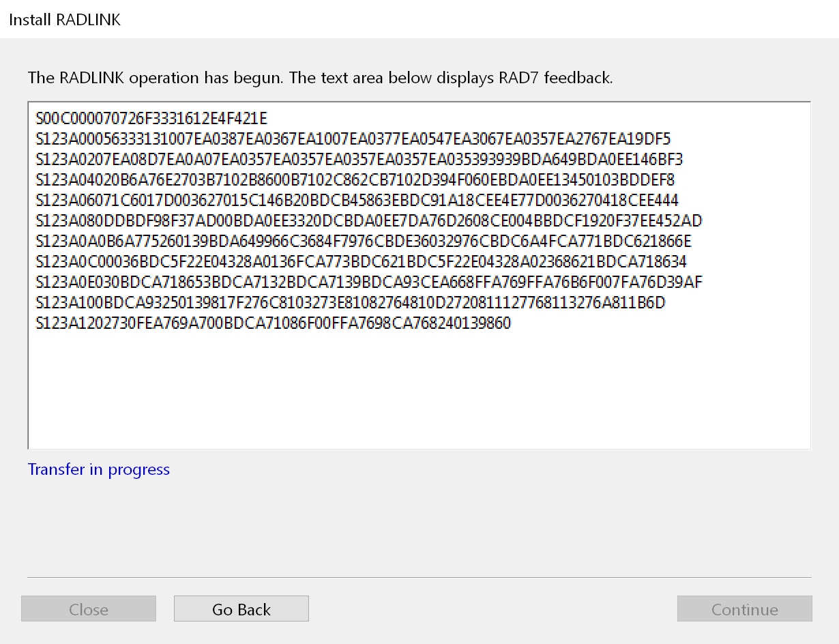Click the Go Back button
The height and width of the screenshot is (644, 839).
[x=241, y=609]
